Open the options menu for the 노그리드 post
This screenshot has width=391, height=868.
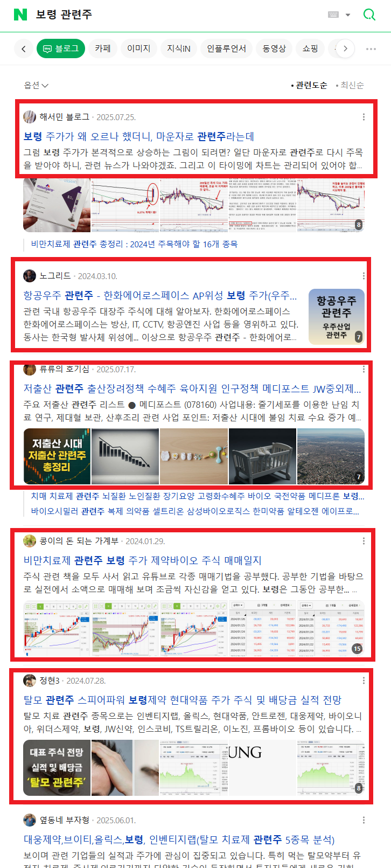tap(364, 276)
